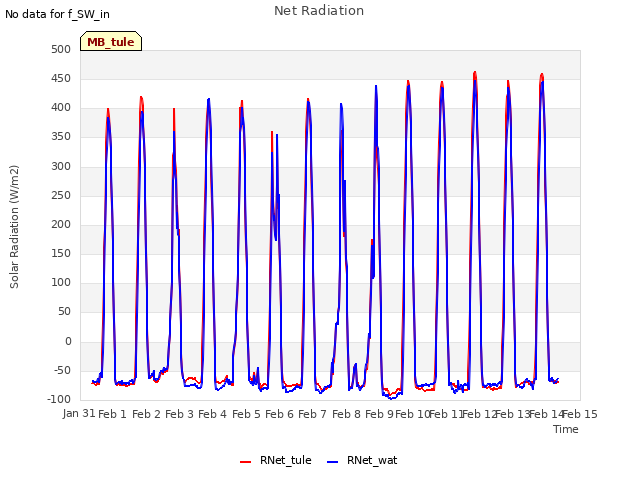Click the Feb 8 x-axis label

tap(346, 414)
